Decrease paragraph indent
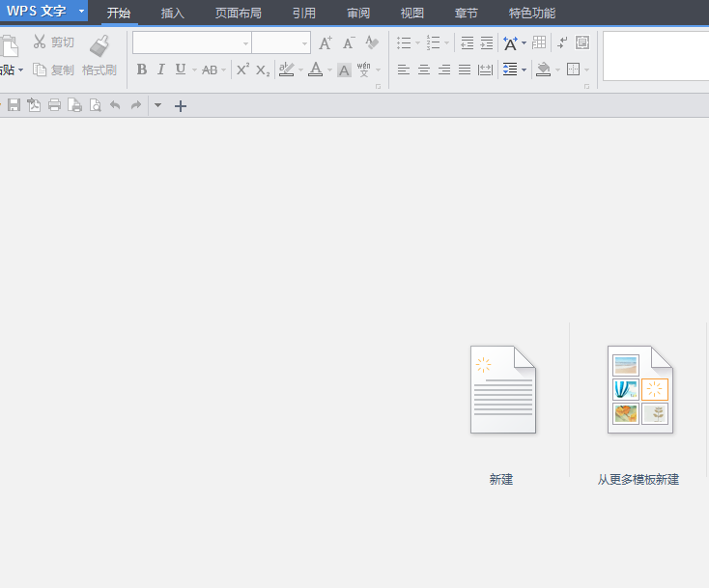The image size is (709, 588). (468, 42)
